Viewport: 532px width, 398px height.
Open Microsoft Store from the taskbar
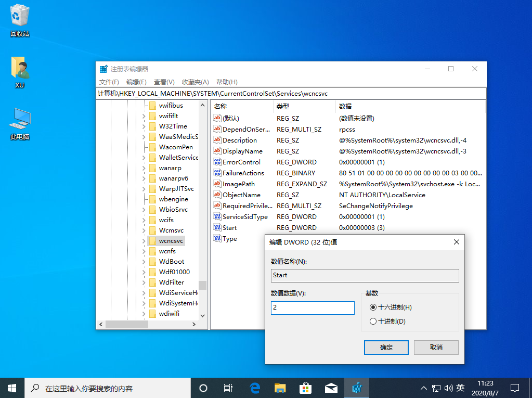[305, 388]
